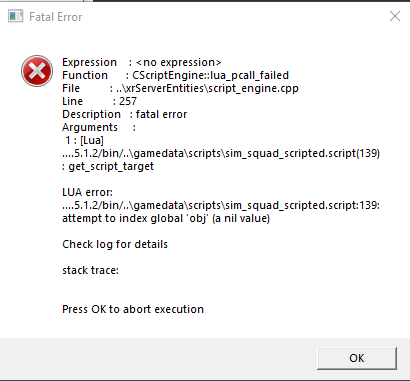Click the CScriptEngine::lua_pcall_failed function text
Image resolution: width=410 pixels, height=381 pixels.
(210, 75)
